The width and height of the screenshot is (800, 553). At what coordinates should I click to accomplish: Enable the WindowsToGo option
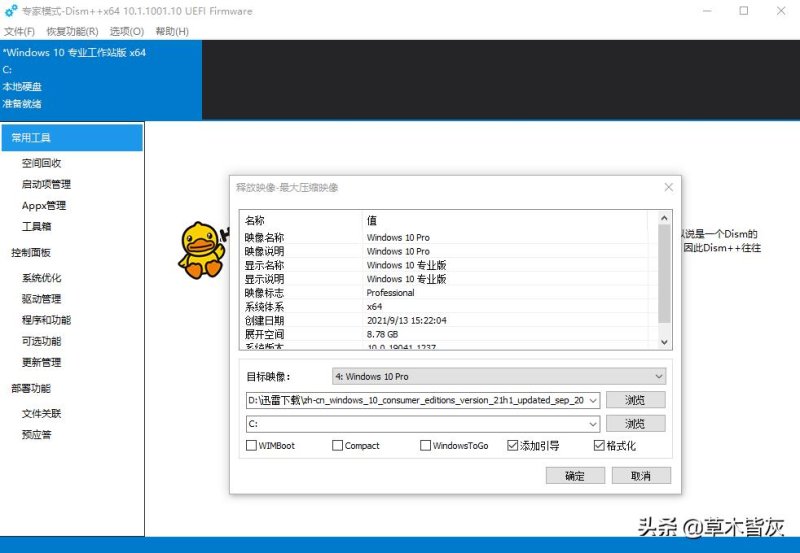426,446
